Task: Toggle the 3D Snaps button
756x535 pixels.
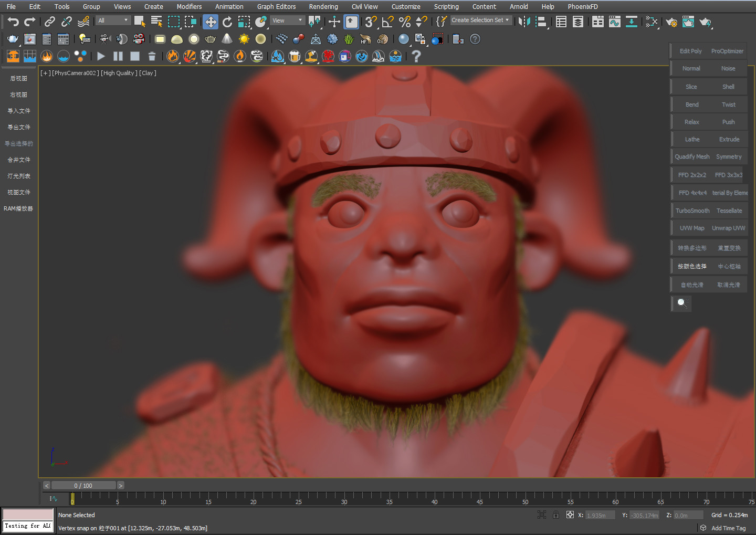Action: (x=371, y=22)
